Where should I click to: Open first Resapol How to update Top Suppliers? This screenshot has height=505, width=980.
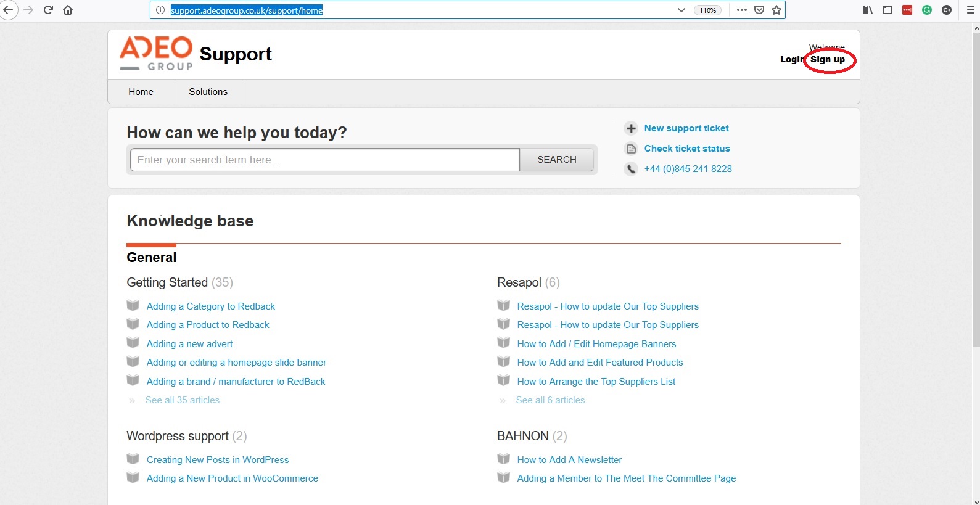[608, 306]
